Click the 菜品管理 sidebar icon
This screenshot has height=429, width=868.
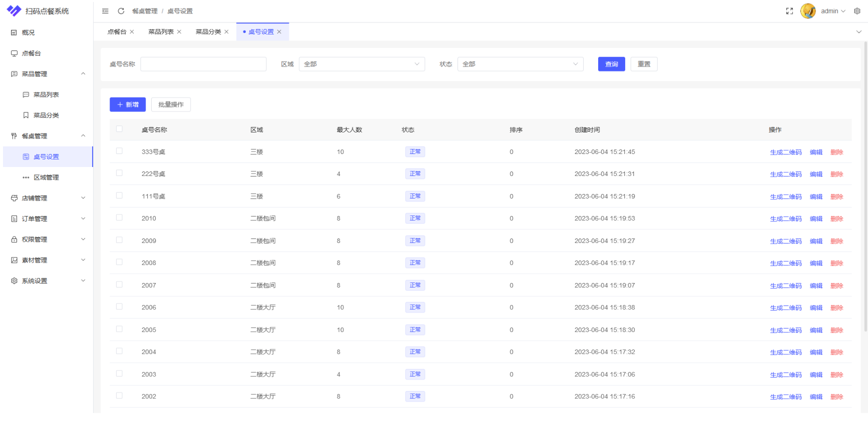[14, 74]
